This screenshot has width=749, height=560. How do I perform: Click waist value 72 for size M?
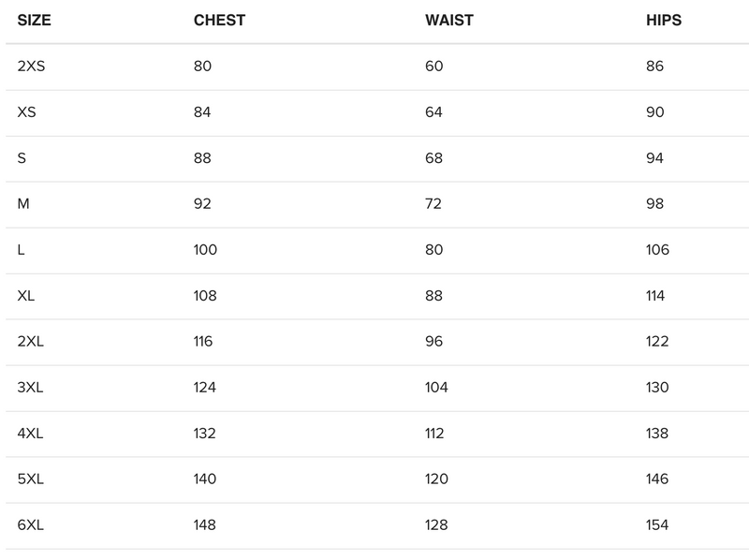434,204
